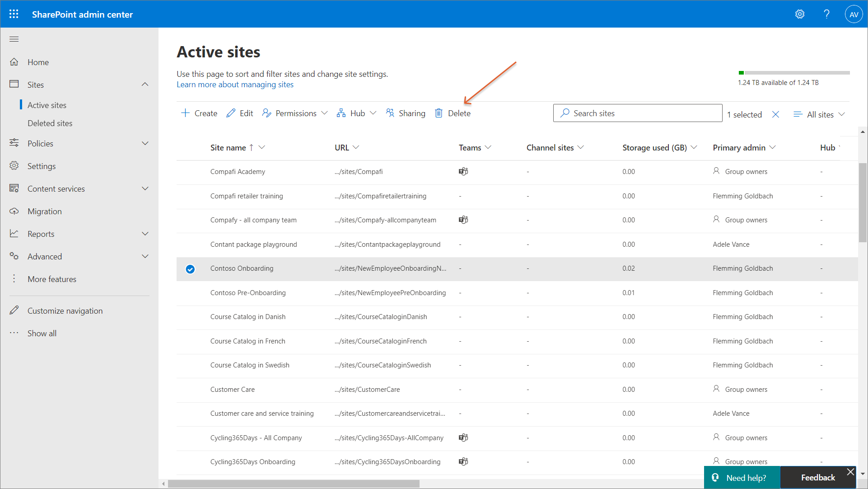
Task: Collapse the navigation hamburger menu
Action: pyautogui.click(x=14, y=39)
